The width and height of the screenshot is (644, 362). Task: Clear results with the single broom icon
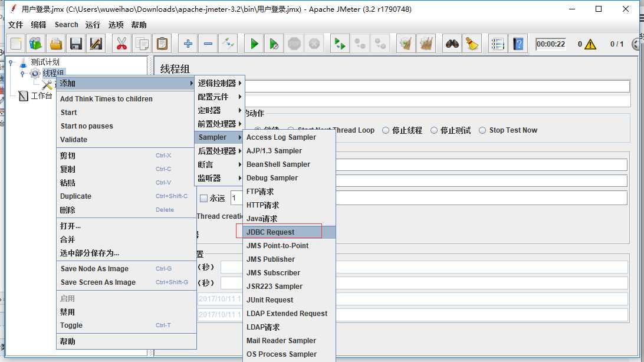406,44
